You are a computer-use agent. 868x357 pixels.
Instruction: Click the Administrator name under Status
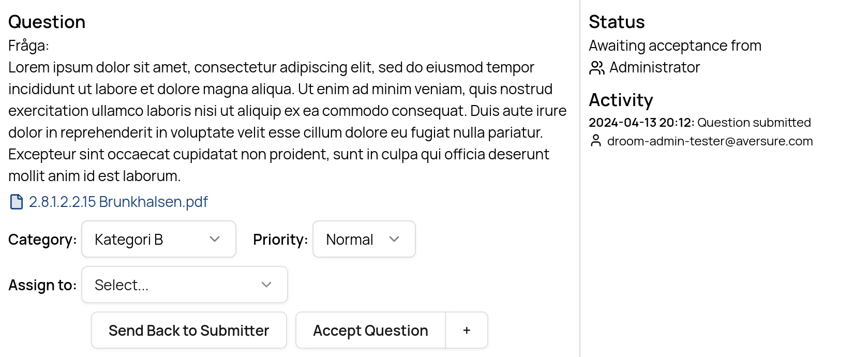654,67
